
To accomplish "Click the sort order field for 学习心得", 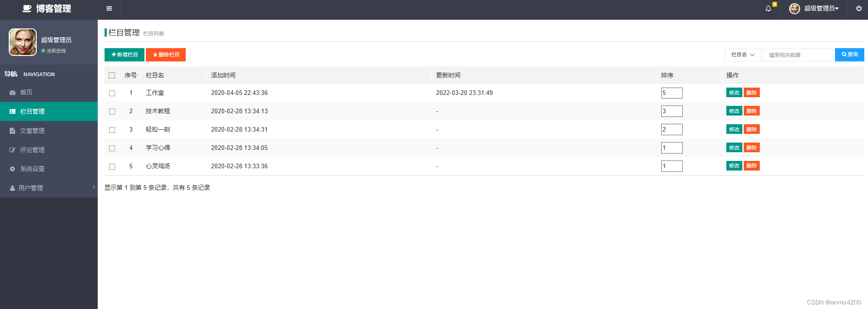I will tap(672, 148).
